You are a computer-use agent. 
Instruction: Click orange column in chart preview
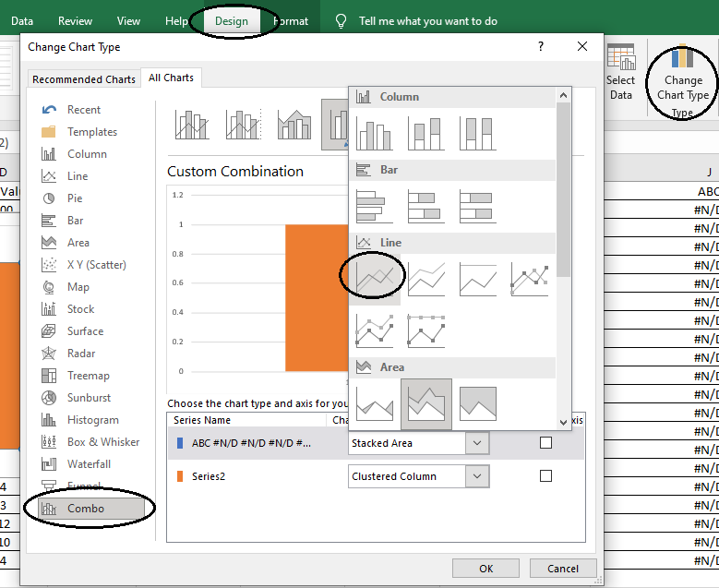[x=317, y=297]
